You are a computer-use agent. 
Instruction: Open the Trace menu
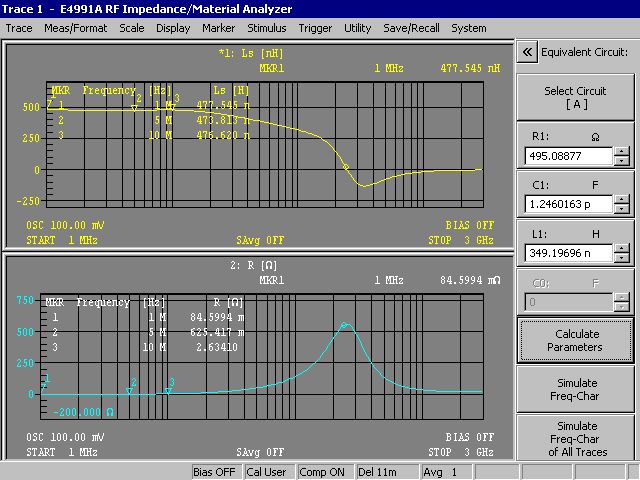[x=19, y=28]
